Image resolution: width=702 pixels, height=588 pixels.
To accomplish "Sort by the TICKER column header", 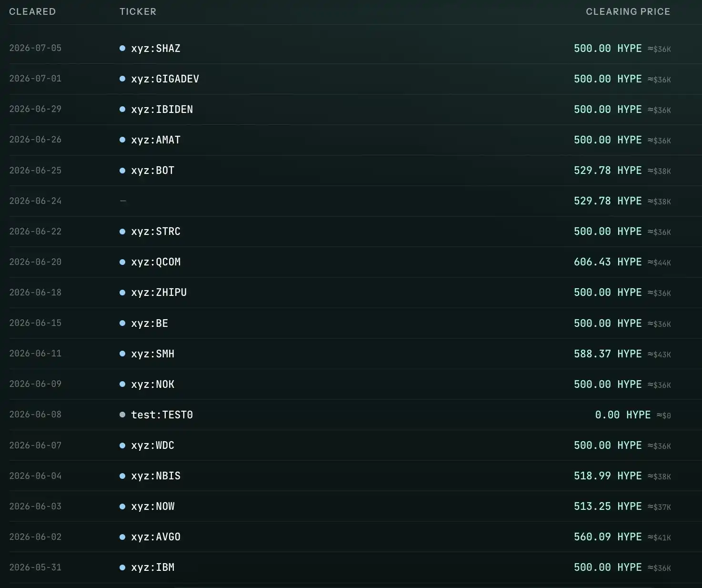I will [138, 11].
